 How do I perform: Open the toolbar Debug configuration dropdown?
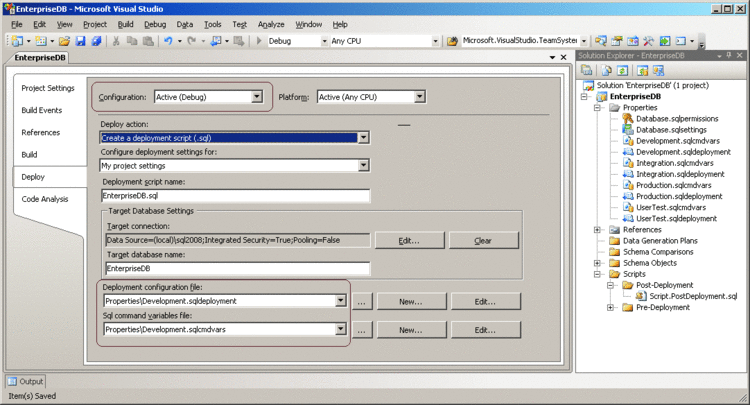[324, 41]
